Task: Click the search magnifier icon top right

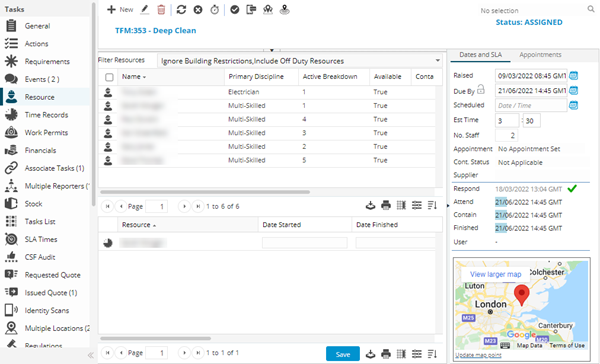Action: coord(591,9)
